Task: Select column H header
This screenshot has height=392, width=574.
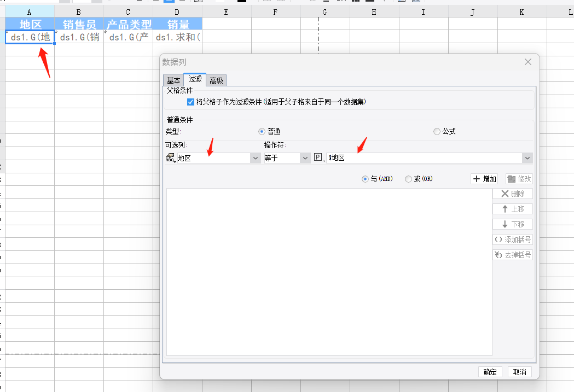Action: tap(374, 12)
